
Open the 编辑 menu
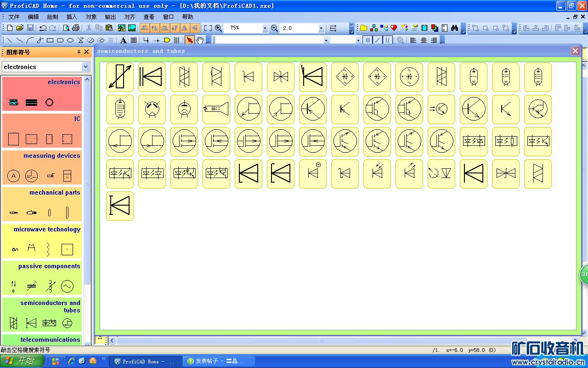coord(33,17)
